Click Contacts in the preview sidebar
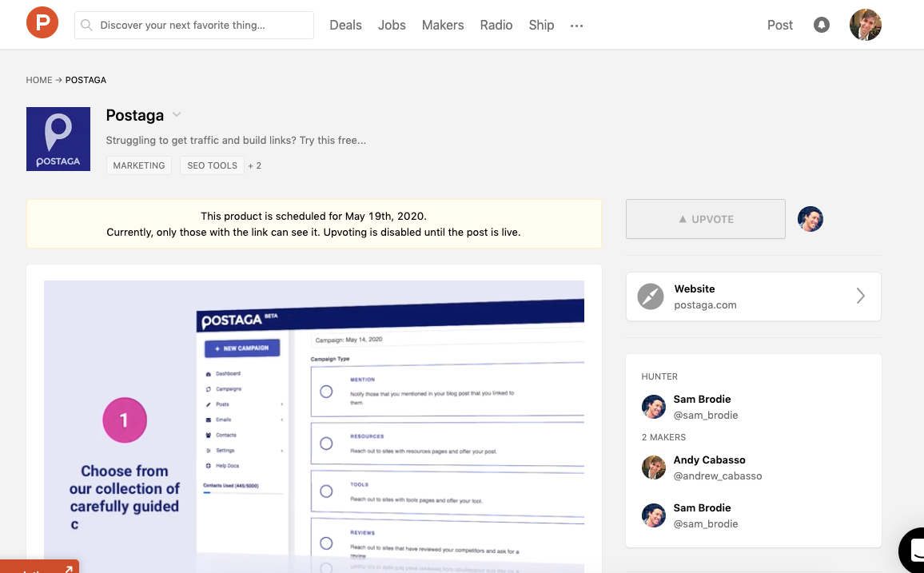Image resolution: width=924 pixels, height=573 pixels. point(225,435)
